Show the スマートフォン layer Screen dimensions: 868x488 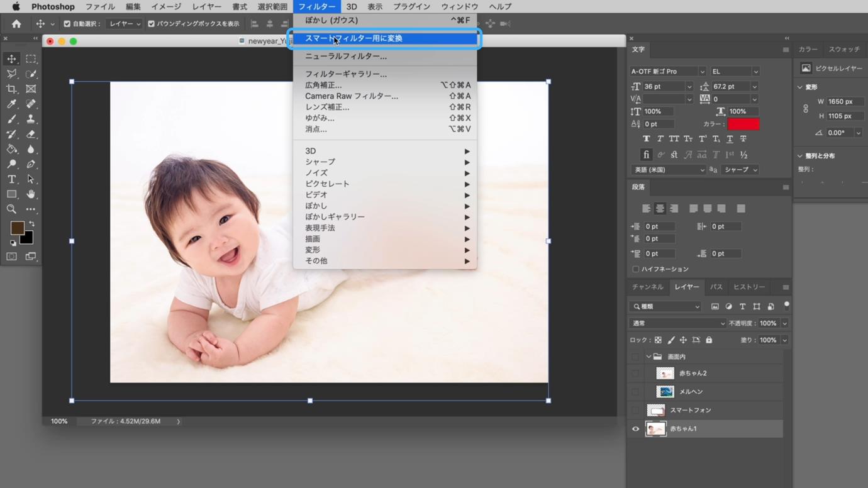(x=635, y=410)
